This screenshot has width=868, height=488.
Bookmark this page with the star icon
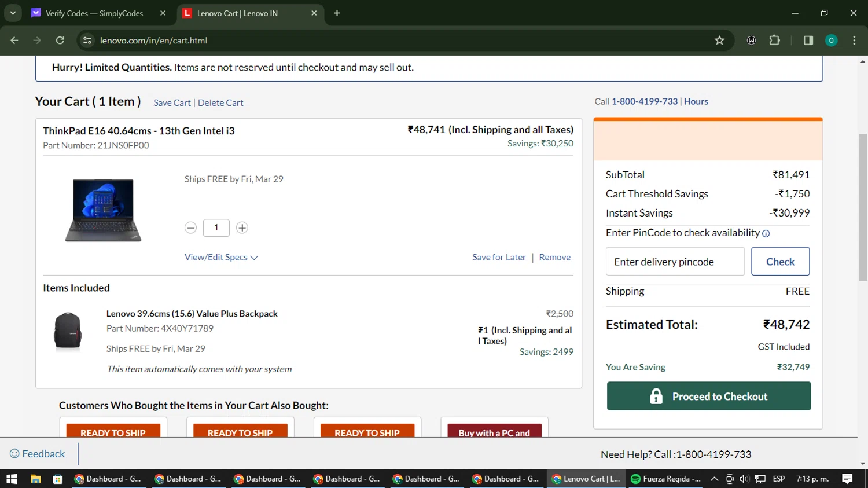[719, 41]
